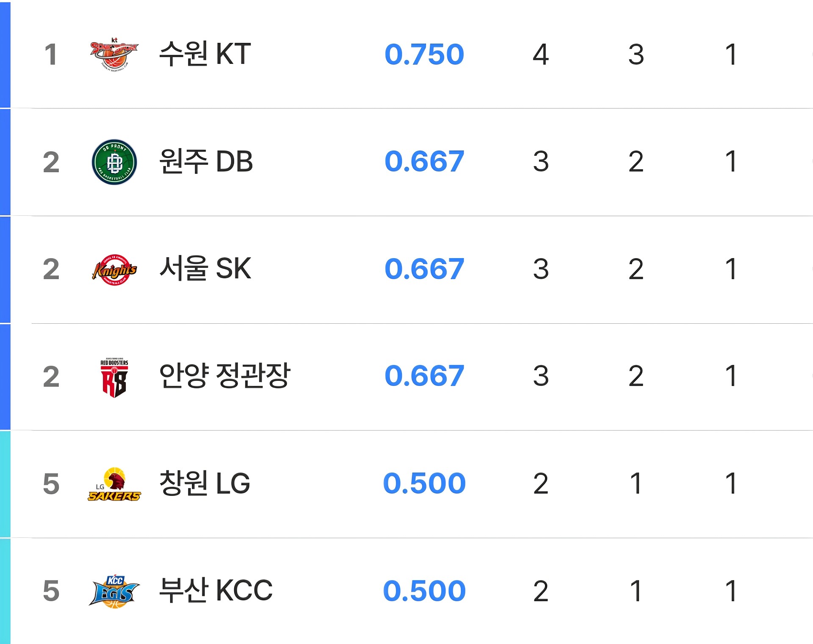
Task: Click 창원 LG's 0.500 win rate
Action: (424, 484)
